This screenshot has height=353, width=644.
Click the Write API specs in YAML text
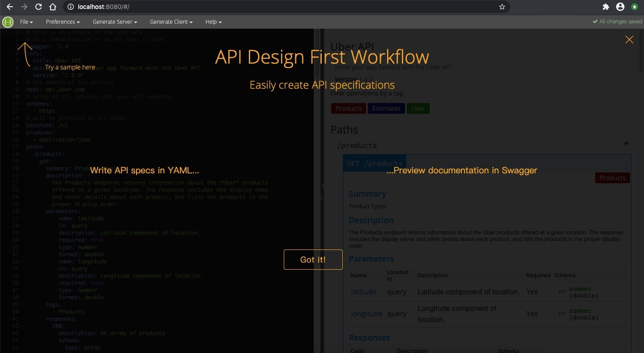point(144,170)
